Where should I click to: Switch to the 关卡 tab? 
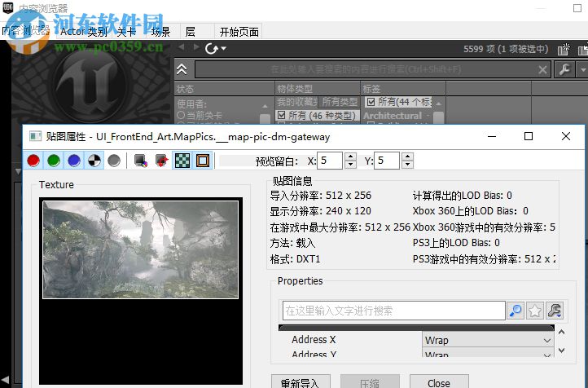coord(126,32)
